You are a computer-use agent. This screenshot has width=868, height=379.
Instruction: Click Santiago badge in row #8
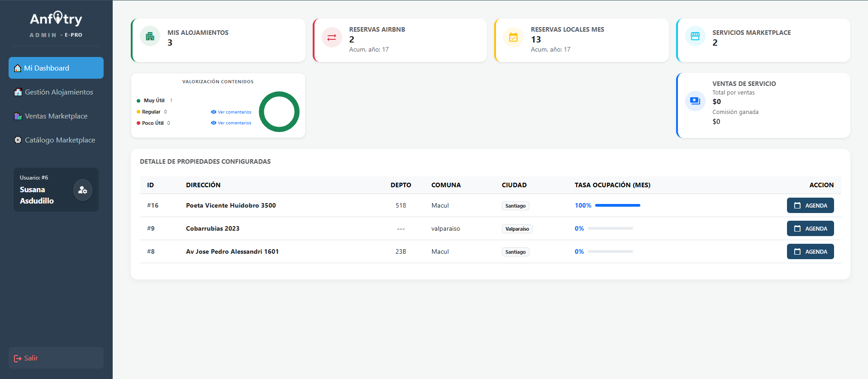pyautogui.click(x=515, y=252)
